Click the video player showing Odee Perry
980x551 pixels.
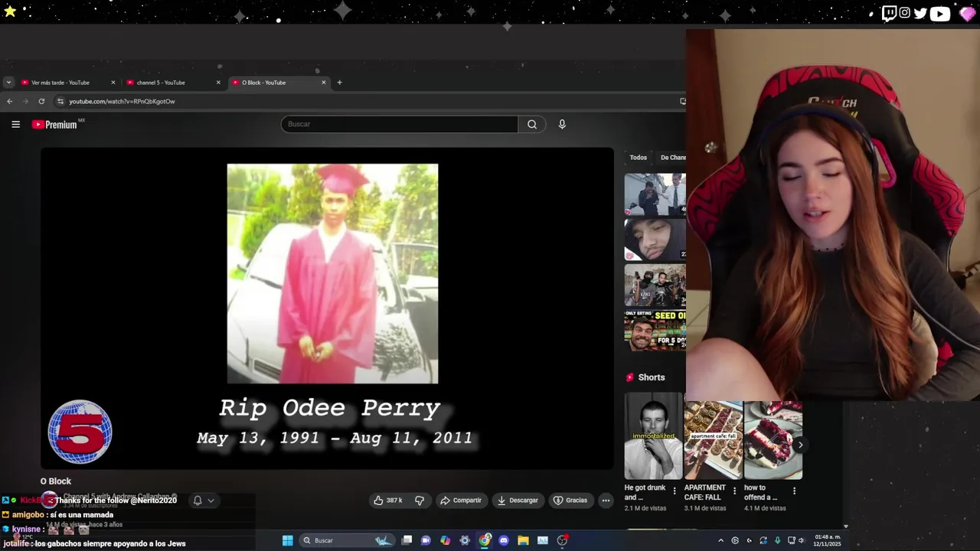point(327,308)
